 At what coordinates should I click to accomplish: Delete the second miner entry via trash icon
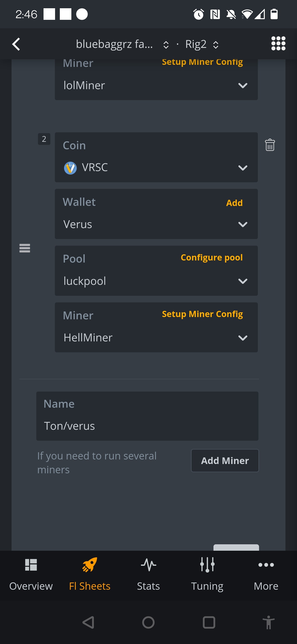[270, 145]
